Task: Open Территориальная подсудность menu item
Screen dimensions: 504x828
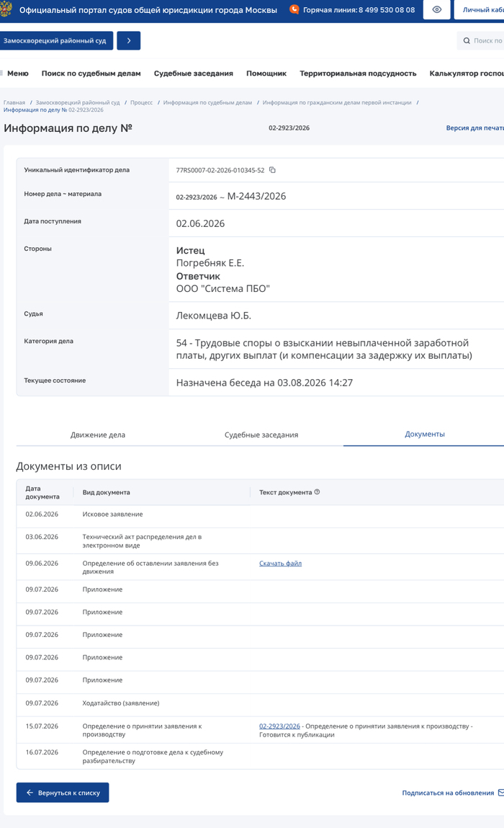Action: tap(358, 74)
